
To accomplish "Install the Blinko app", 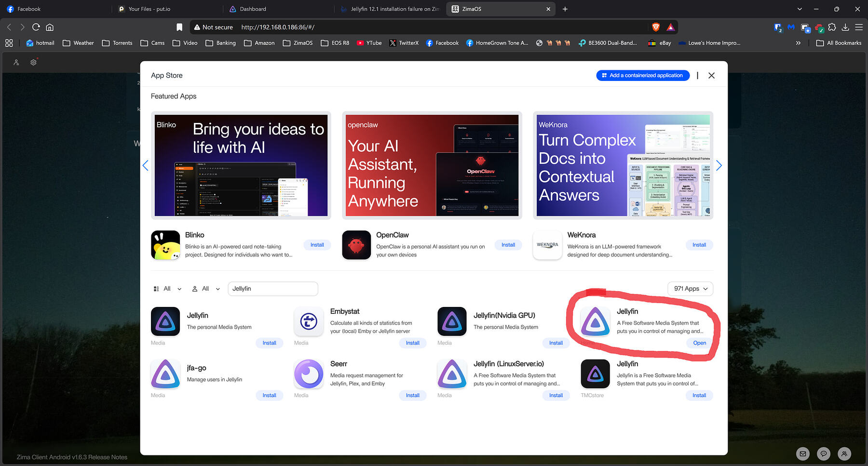I will pos(317,245).
